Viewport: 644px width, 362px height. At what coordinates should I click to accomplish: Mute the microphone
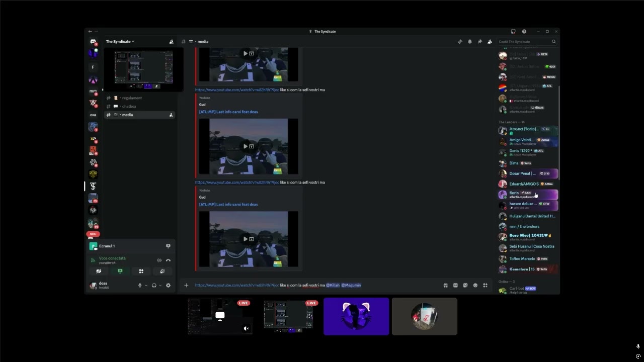pyautogui.click(x=140, y=285)
